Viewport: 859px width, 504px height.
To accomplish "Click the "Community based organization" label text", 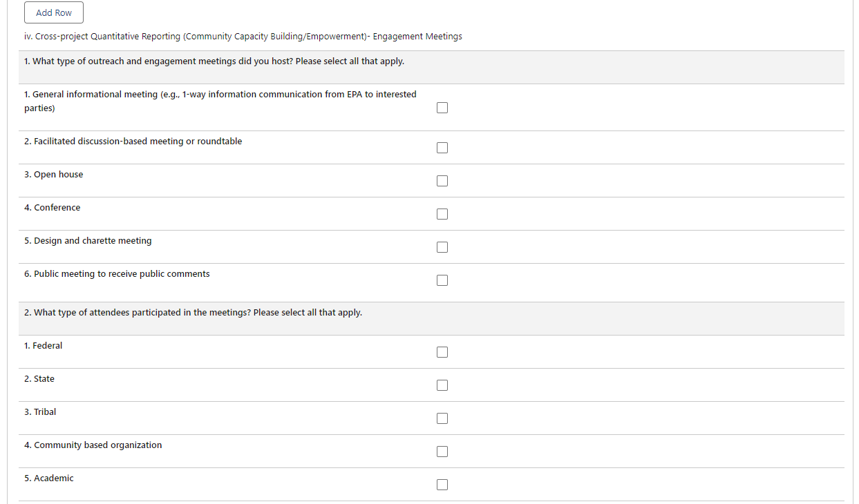I will pos(93,445).
